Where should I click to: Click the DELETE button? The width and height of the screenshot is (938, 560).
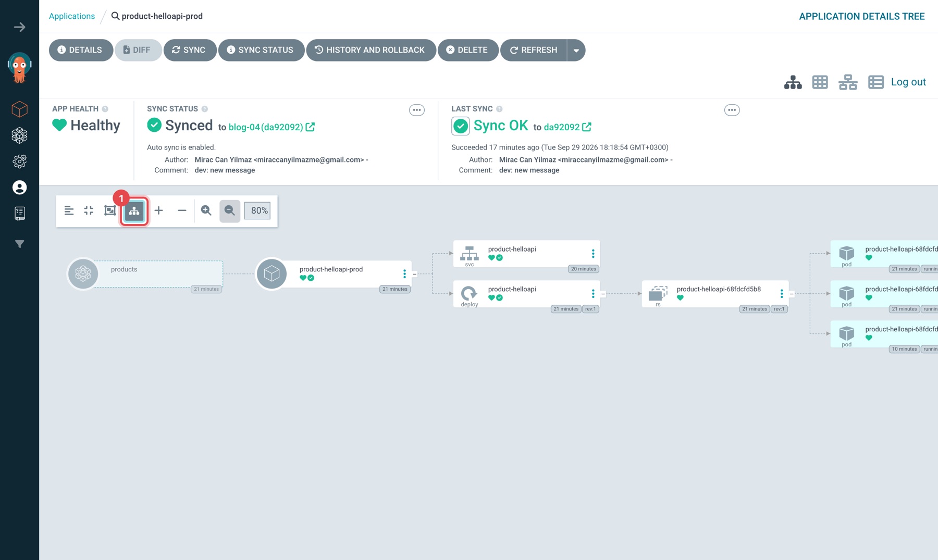468,51
